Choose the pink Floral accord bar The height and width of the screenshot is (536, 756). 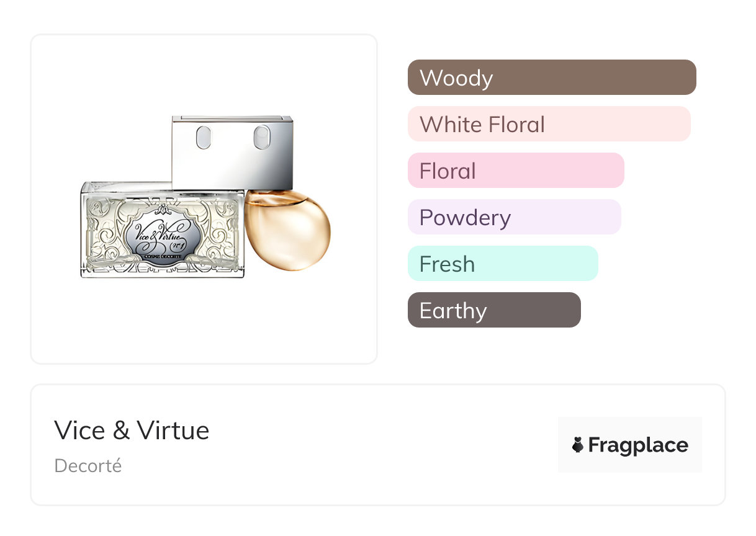pyautogui.click(x=515, y=171)
